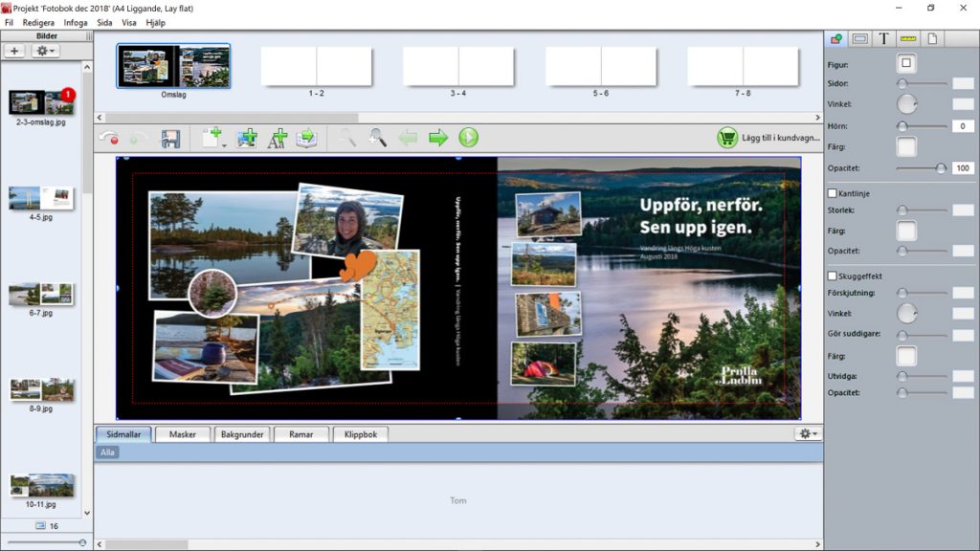
Task: Save project with floppy disk icon
Action: click(x=170, y=138)
